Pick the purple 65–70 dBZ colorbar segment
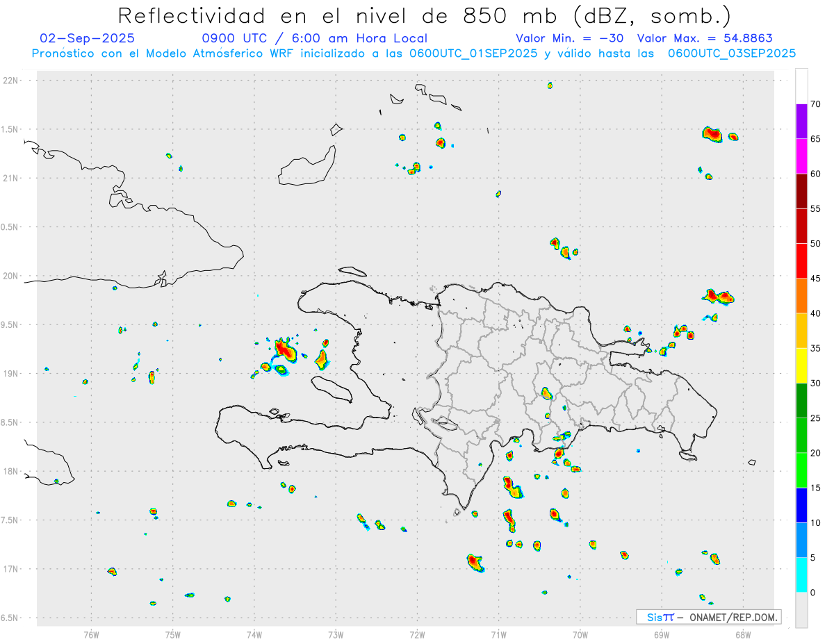The image size is (834, 644). coord(801,122)
